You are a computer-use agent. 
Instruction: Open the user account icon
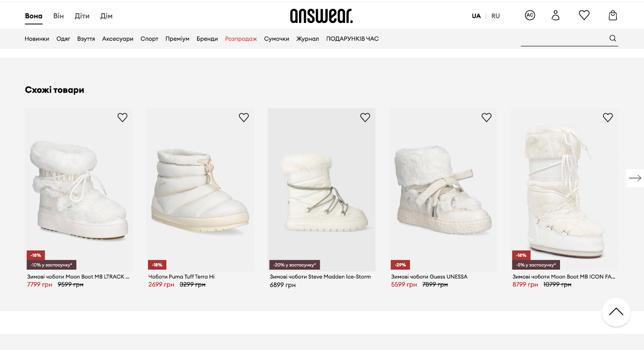555,16
